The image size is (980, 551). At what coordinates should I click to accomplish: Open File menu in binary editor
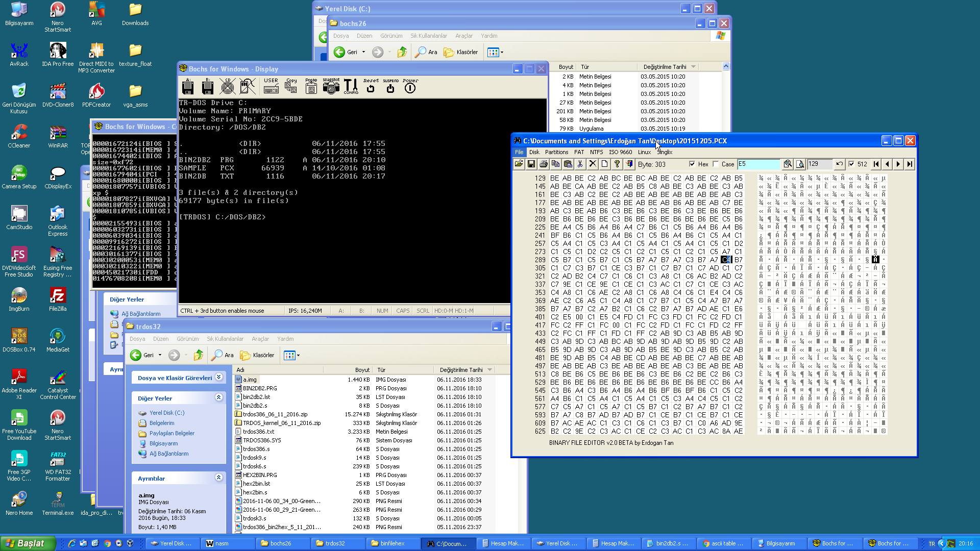coord(519,152)
